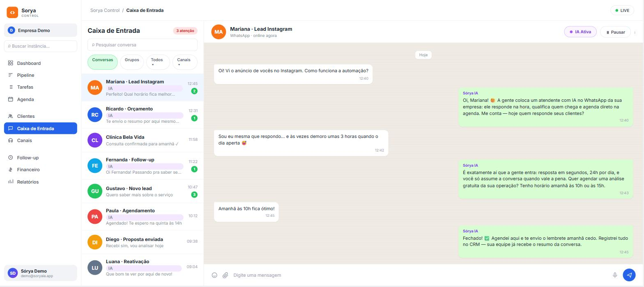
Task: Open the Empresa Demo company selector
Action: pyautogui.click(x=41, y=30)
